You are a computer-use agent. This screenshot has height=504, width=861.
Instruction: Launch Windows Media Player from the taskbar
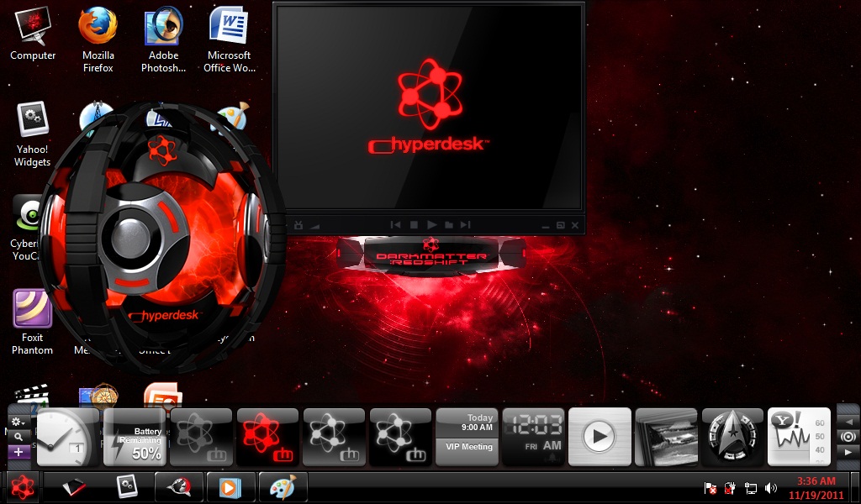click(x=230, y=487)
